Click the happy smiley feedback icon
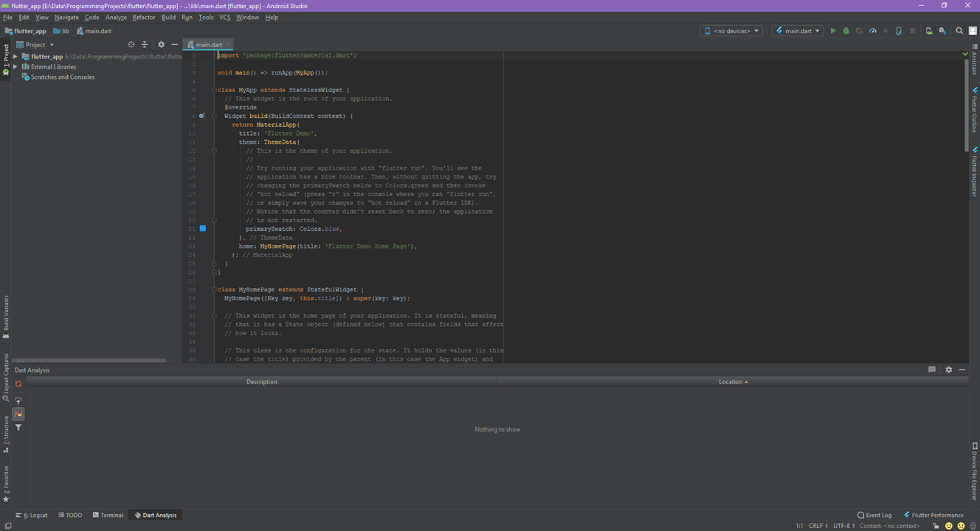The height and width of the screenshot is (531, 980). [x=949, y=526]
